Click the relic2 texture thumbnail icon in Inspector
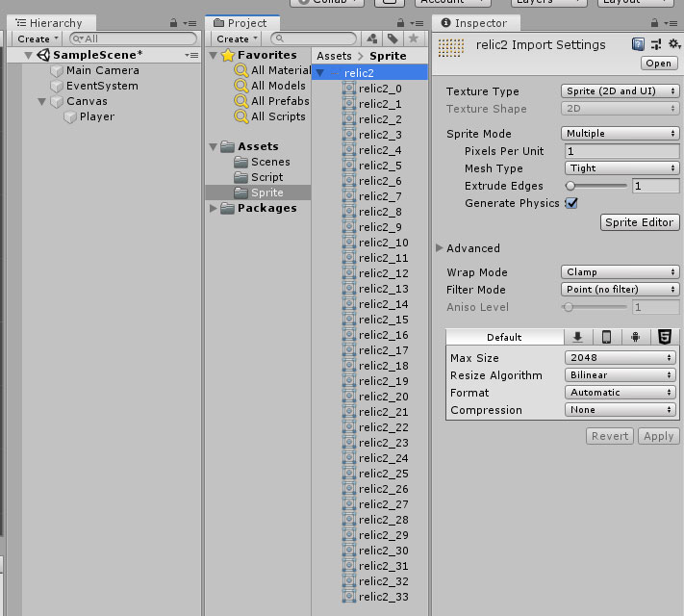The width and height of the screenshot is (684, 616). tap(450, 47)
